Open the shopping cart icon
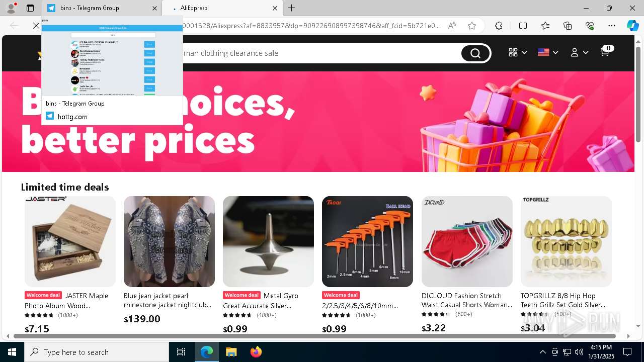644x362 pixels. [x=606, y=51]
